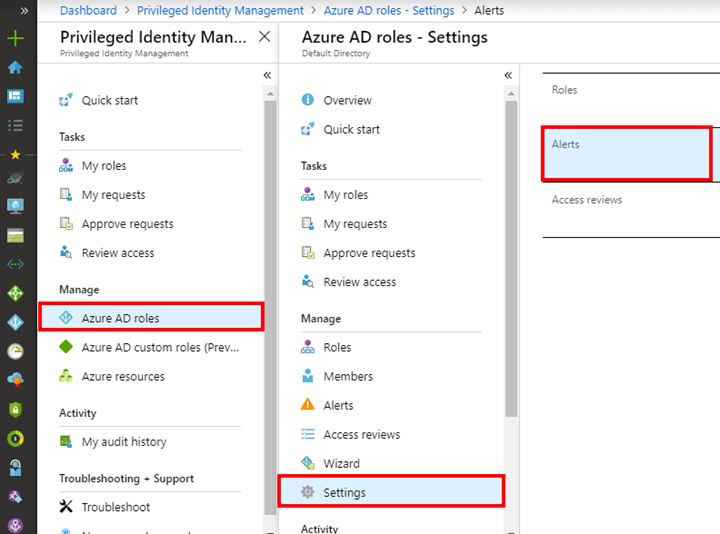
Task: Open the green shield Security Center icon
Action: pyautogui.click(x=15, y=409)
